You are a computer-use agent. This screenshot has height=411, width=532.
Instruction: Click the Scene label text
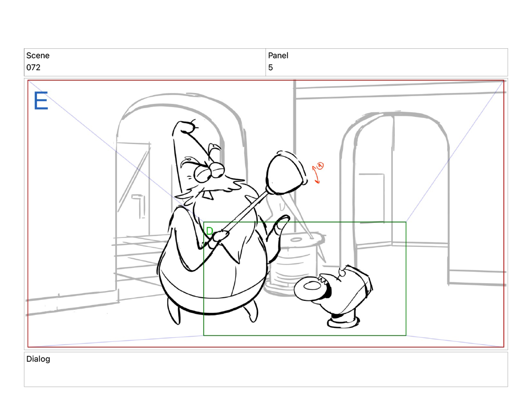[38, 56]
